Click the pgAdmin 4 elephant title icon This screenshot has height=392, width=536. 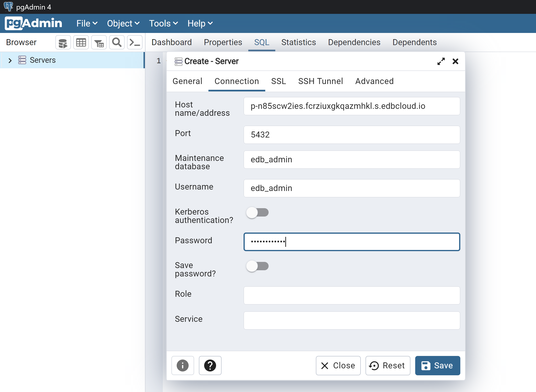click(8, 6)
